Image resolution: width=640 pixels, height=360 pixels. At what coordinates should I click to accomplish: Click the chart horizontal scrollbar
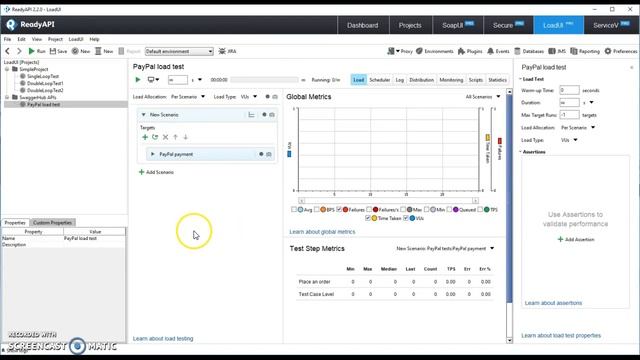[388, 201]
